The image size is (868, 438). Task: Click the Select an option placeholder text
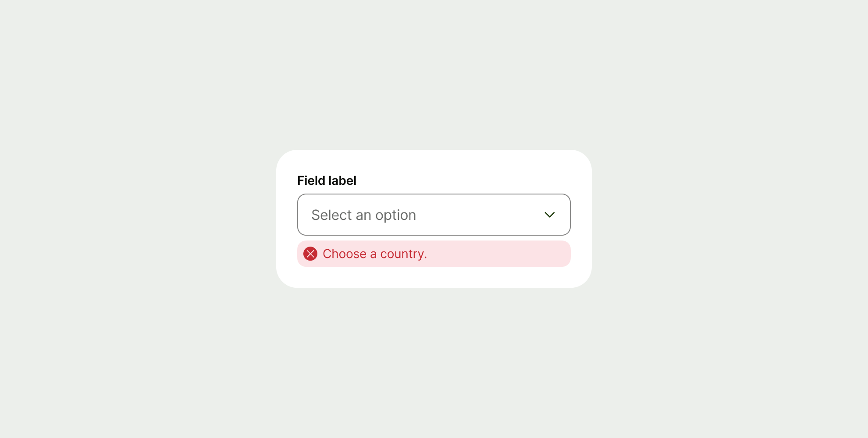click(363, 215)
